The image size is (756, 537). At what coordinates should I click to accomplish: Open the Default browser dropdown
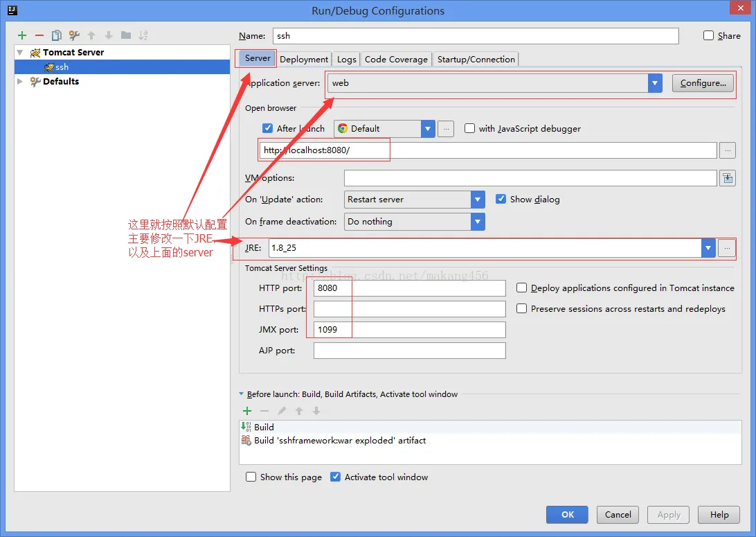pos(428,129)
